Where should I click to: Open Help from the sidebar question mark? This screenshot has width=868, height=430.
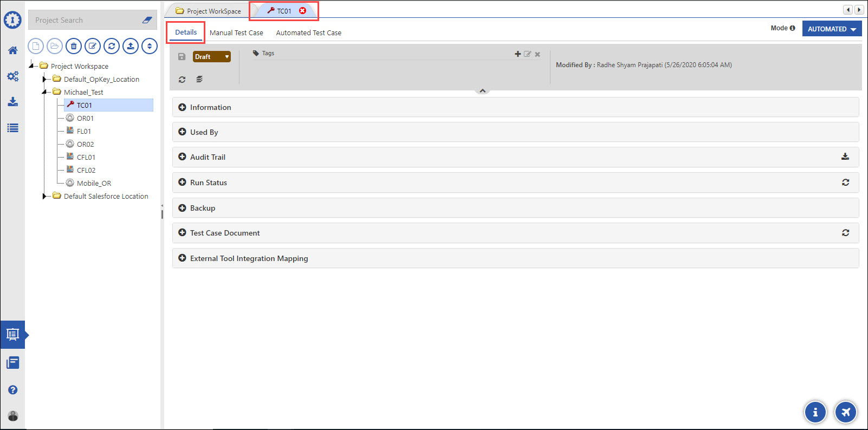[x=12, y=390]
